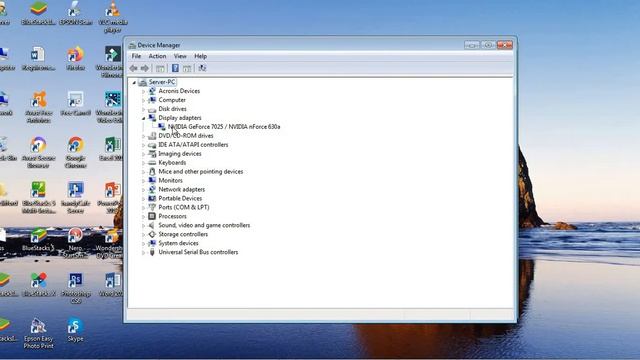640x360 pixels.
Task: Select the Ports (COM & LPT) row
Action: [184, 207]
